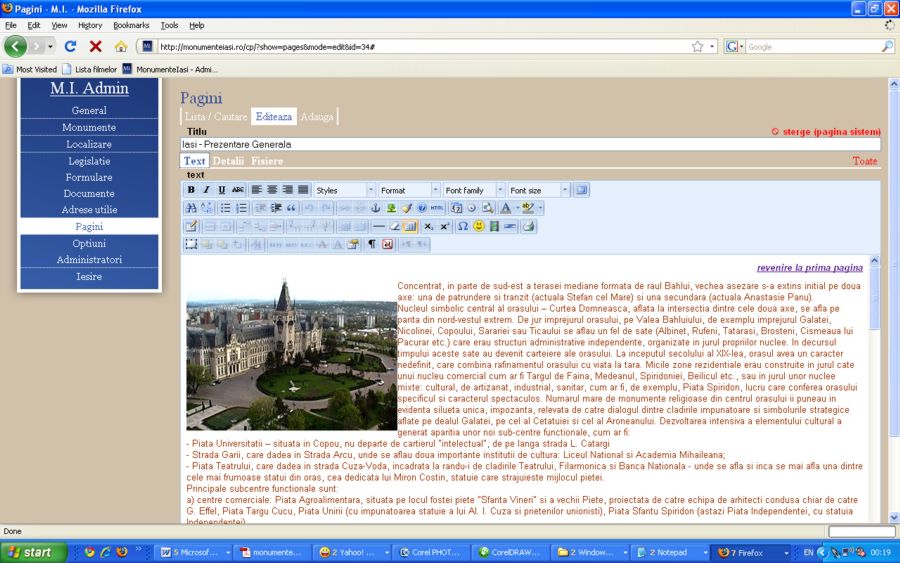Open Monumente in the admin sidebar
Viewport: 900px width, 563px height.
click(89, 128)
